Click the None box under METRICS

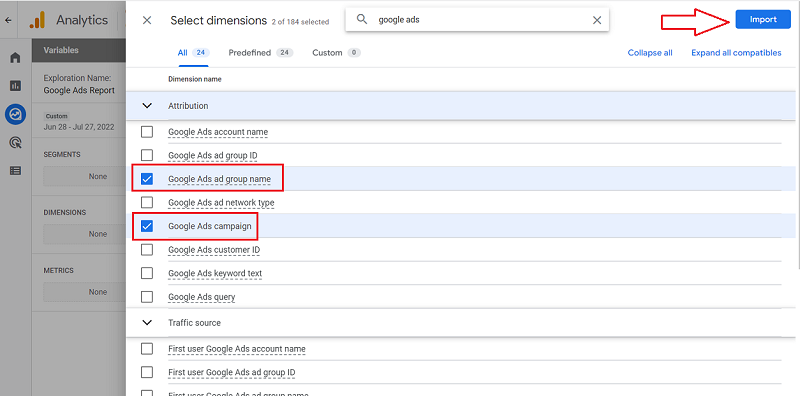click(x=85, y=292)
